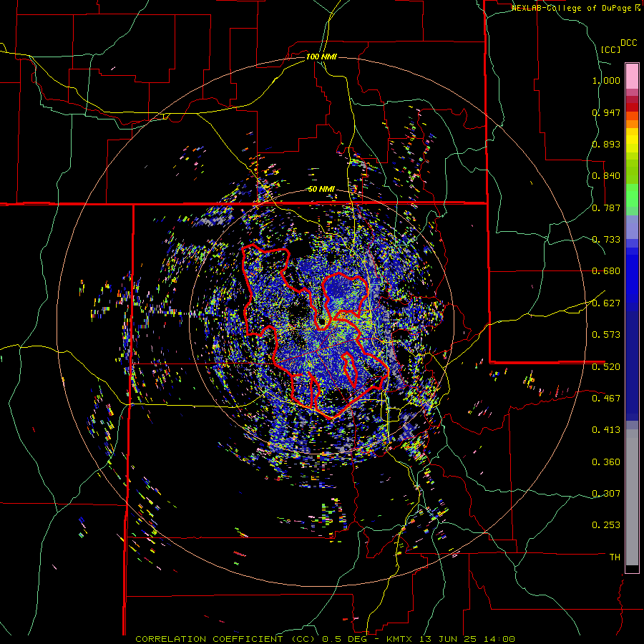Screen dimensions: 644x644
Task: Click the 0.840 color scale label
Action: coord(606,176)
